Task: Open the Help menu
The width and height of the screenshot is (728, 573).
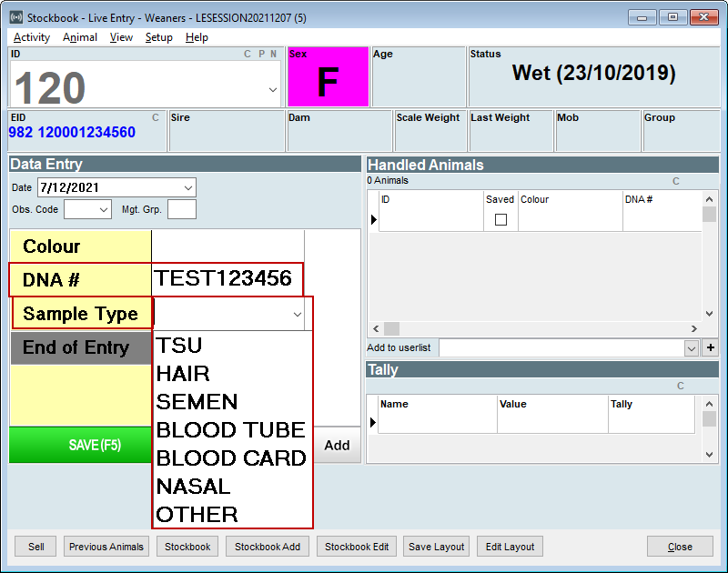Action: coord(197,37)
